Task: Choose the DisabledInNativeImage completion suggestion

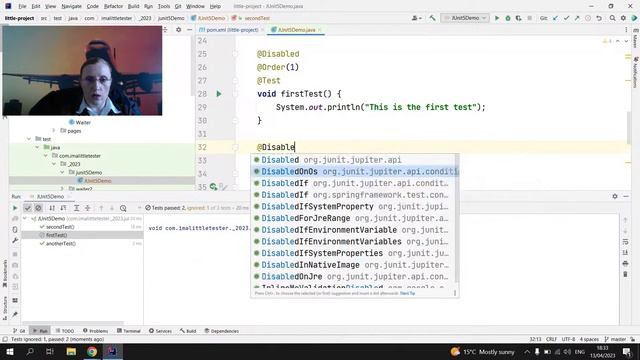Action: [x=354, y=265]
